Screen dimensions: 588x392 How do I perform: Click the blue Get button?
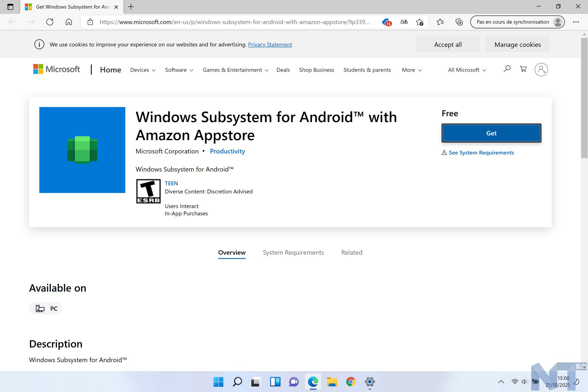(x=491, y=133)
